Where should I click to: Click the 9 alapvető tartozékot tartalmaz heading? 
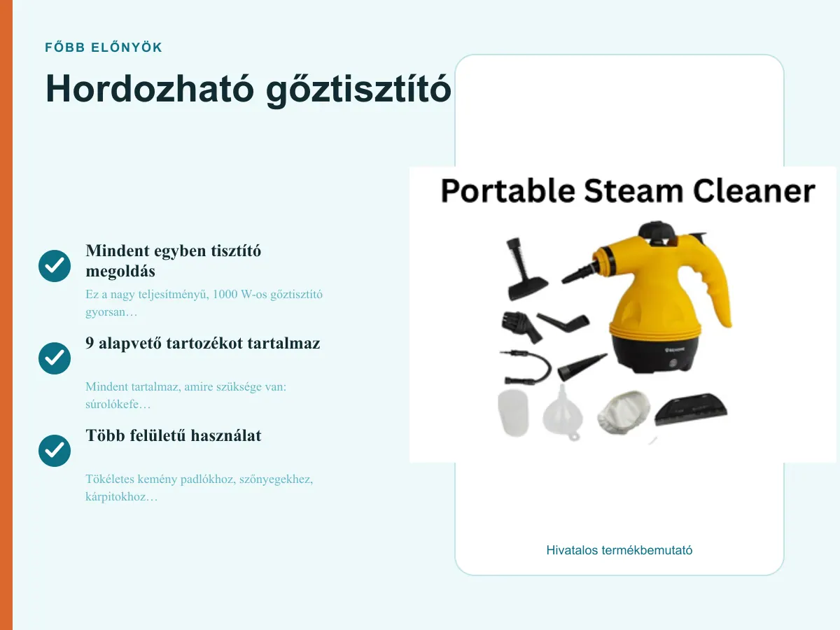203,344
